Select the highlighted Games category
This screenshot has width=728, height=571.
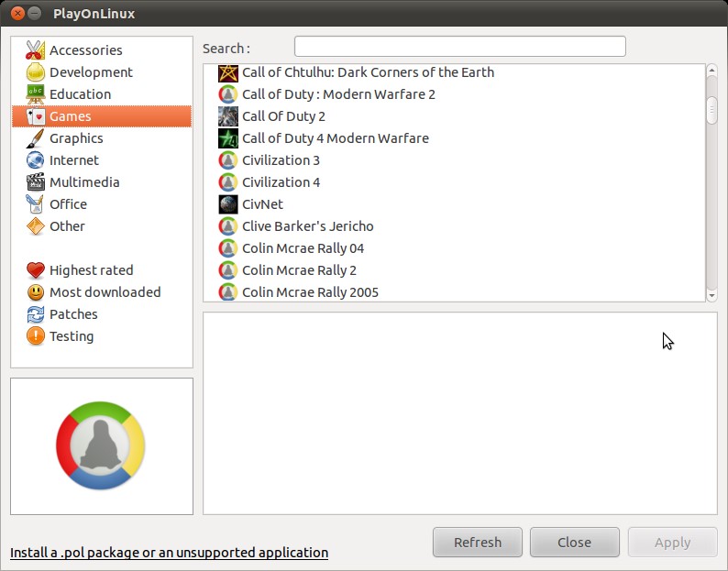[x=102, y=116]
